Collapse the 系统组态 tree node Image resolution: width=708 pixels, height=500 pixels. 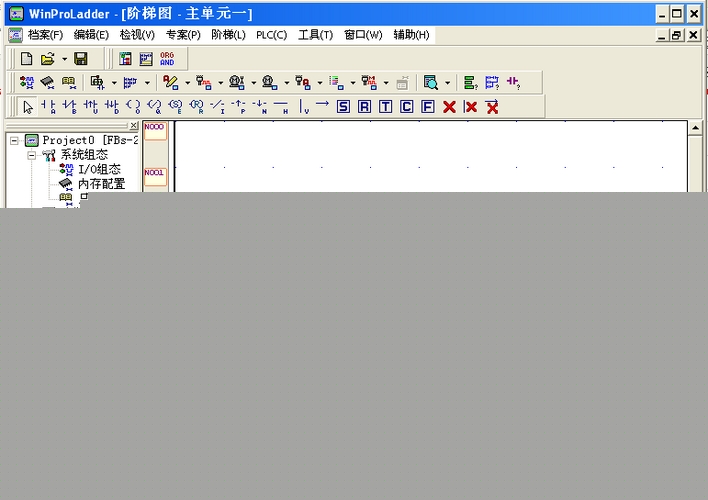(31, 156)
